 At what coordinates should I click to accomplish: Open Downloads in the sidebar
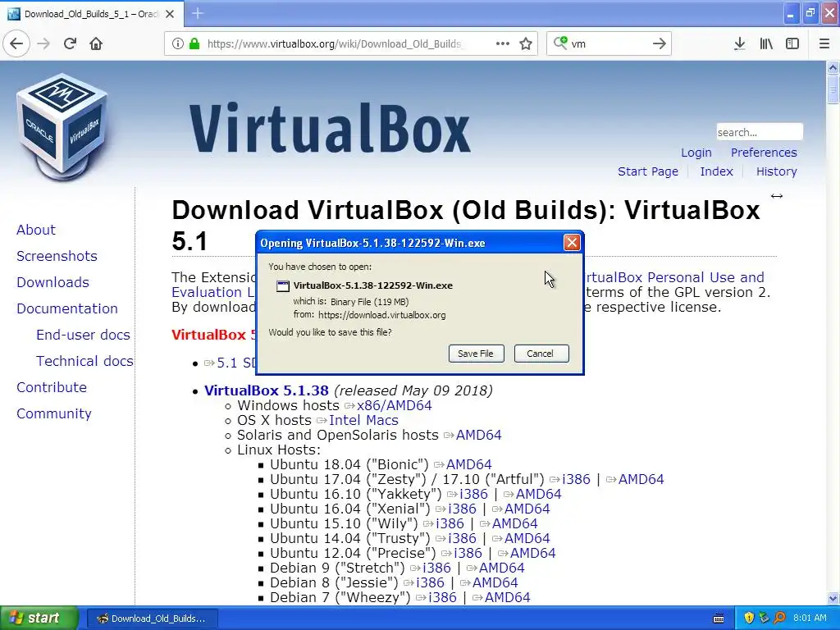[52, 282]
